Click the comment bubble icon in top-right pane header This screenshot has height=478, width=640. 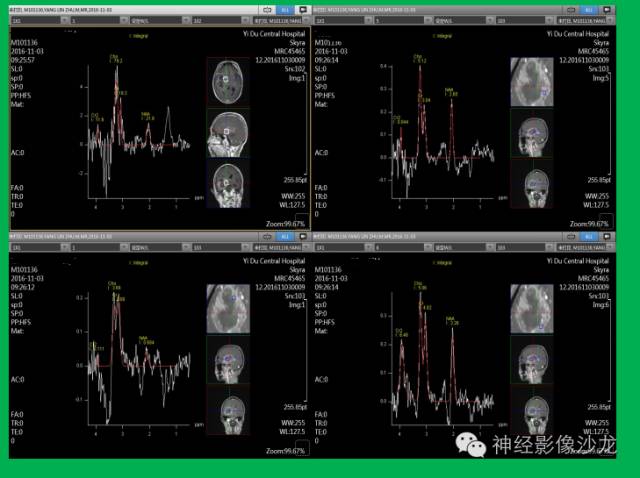click(607, 10)
